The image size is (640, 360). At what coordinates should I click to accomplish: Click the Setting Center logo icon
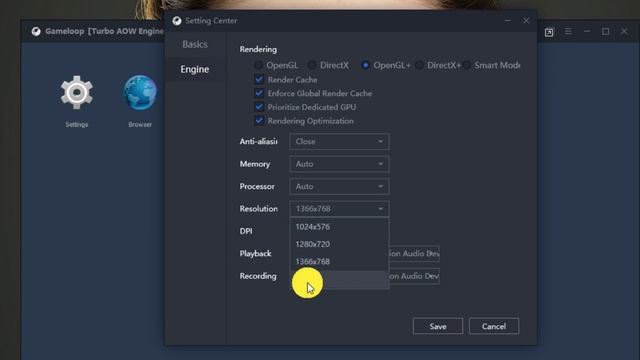pyautogui.click(x=176, y=21)
